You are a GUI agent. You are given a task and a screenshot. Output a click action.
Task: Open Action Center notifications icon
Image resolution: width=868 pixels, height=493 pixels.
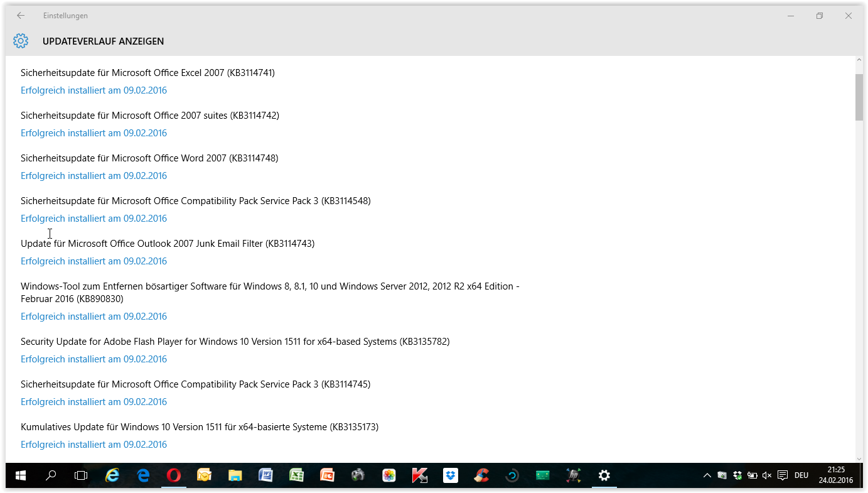[x=783, y=475]
